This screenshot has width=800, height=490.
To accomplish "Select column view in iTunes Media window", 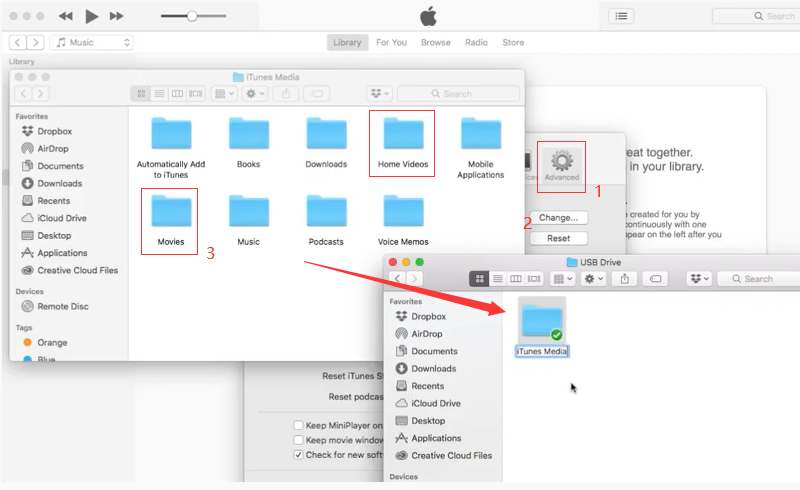I will [177, 94].
